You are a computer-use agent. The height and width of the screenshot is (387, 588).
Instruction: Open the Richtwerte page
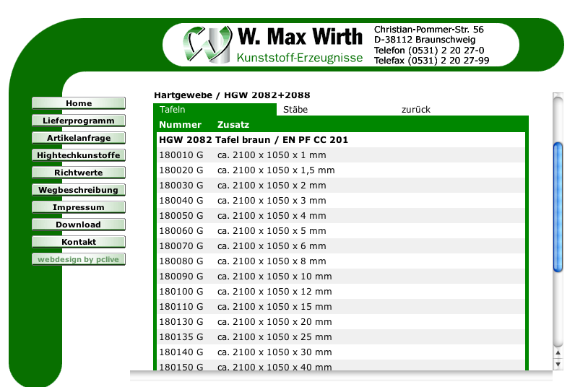pos(79,173)
